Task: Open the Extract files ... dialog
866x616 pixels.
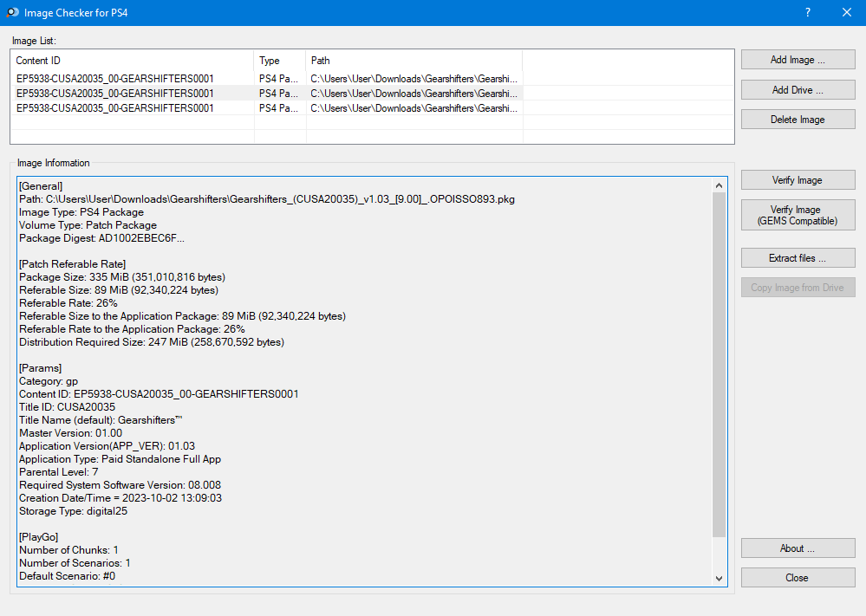Action: click(x=798, y=258)
